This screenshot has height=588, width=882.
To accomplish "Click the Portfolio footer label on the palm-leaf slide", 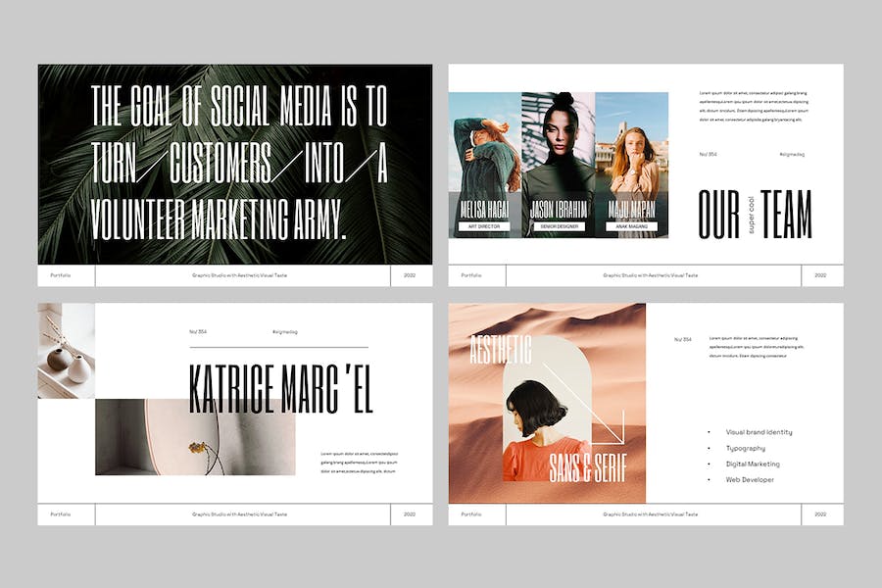I will (x=61, y=275).
